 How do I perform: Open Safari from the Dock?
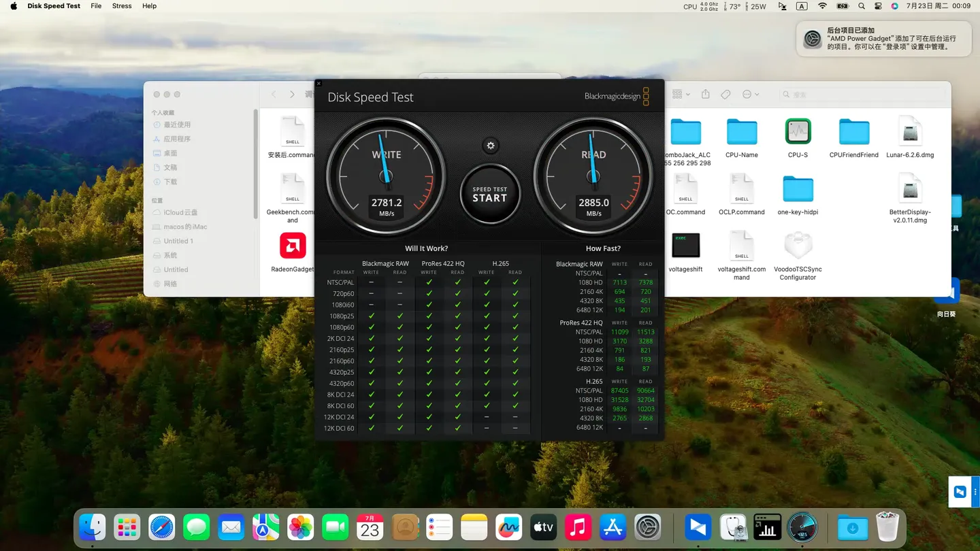161,527
